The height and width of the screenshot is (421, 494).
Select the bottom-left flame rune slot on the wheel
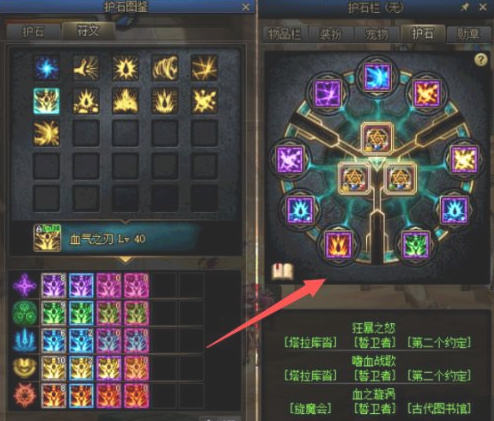pos(338,246)
